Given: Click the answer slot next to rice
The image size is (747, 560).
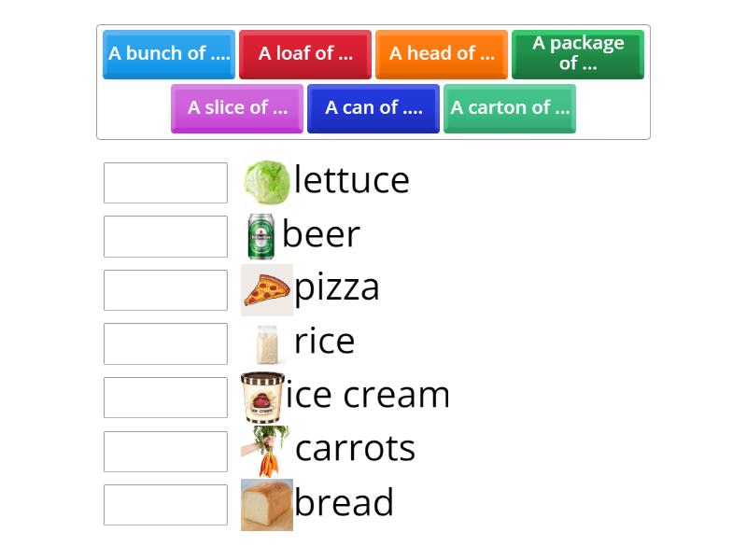Looking at the screenshot, I should click(165, 343).
